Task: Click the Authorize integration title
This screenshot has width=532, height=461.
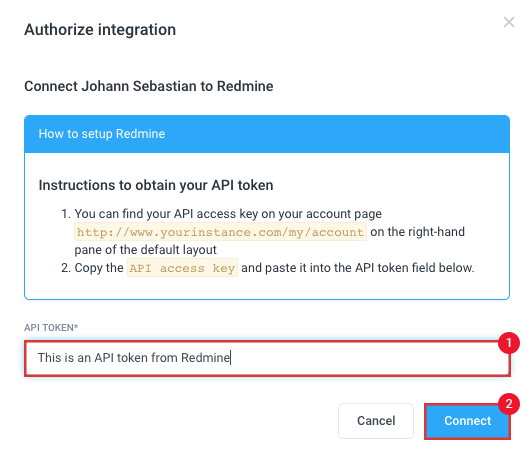Action: pos(100,30)
